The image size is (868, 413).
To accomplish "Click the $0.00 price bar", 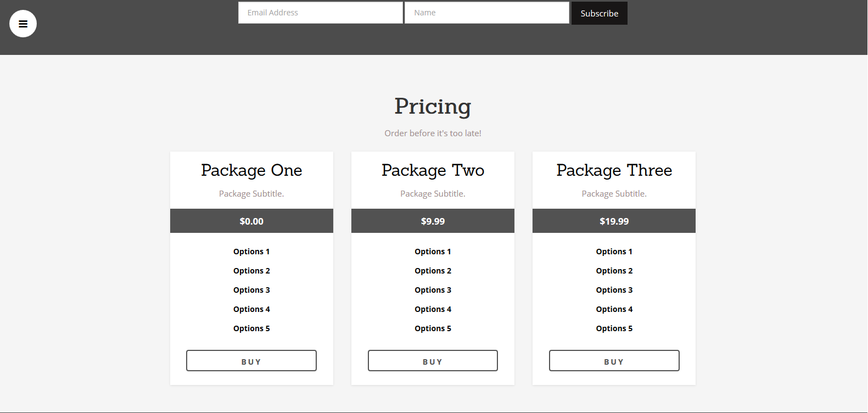I will click(251, 221).
